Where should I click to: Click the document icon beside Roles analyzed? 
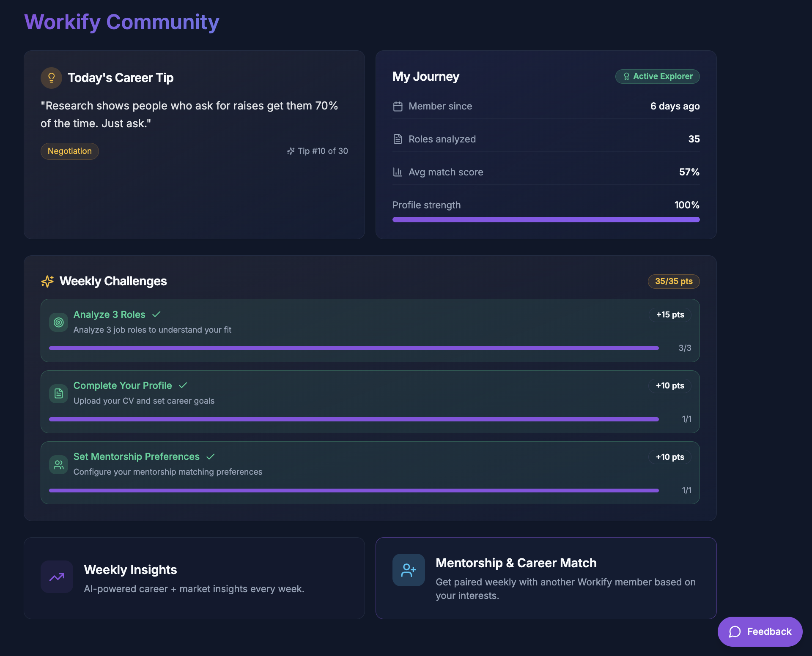398,139
